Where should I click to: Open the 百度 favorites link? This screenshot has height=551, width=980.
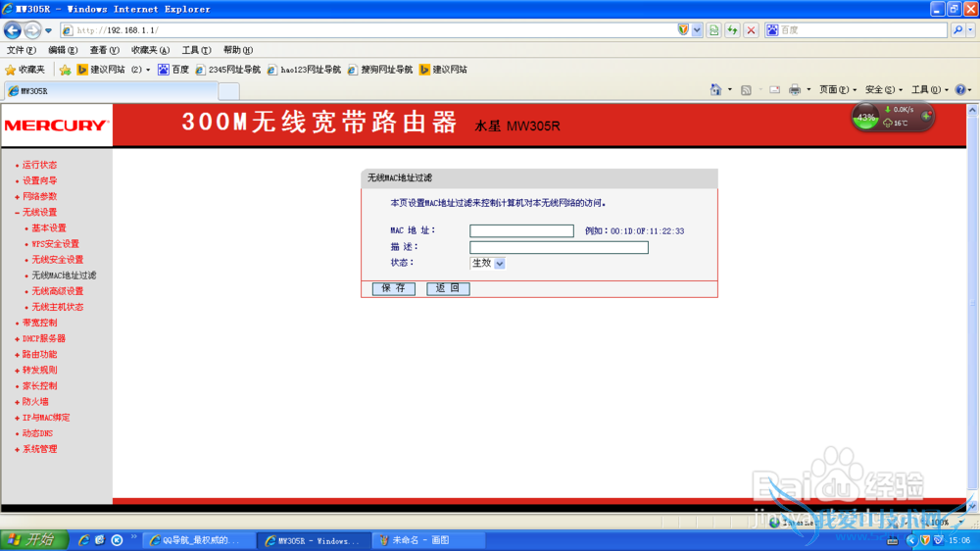click(173, 70)
